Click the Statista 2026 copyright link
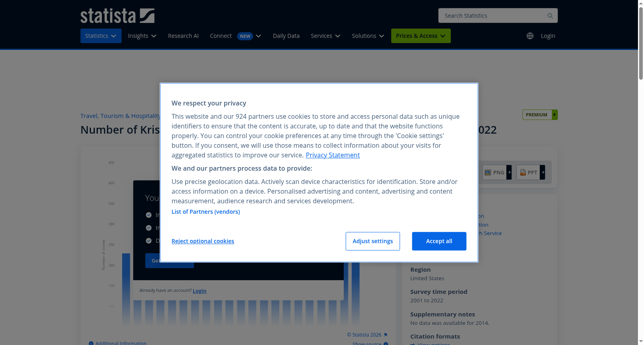 (x=364, y=335)
